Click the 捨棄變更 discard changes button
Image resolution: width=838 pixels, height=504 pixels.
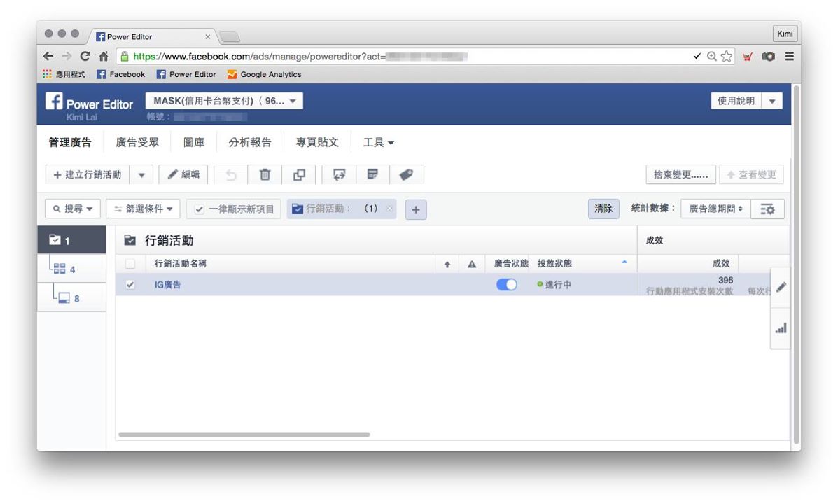pyautogui.click(x=681, y=175)
